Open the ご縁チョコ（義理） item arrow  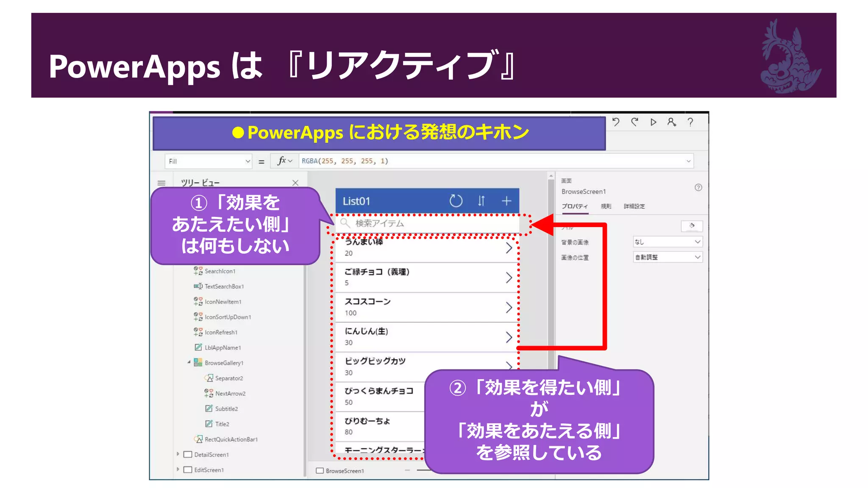tap(509, 277)
